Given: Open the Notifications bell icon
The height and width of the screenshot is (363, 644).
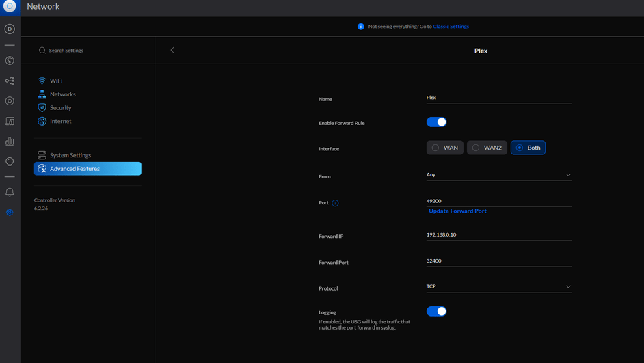Looking at the screenshot, I should (10, 192).
